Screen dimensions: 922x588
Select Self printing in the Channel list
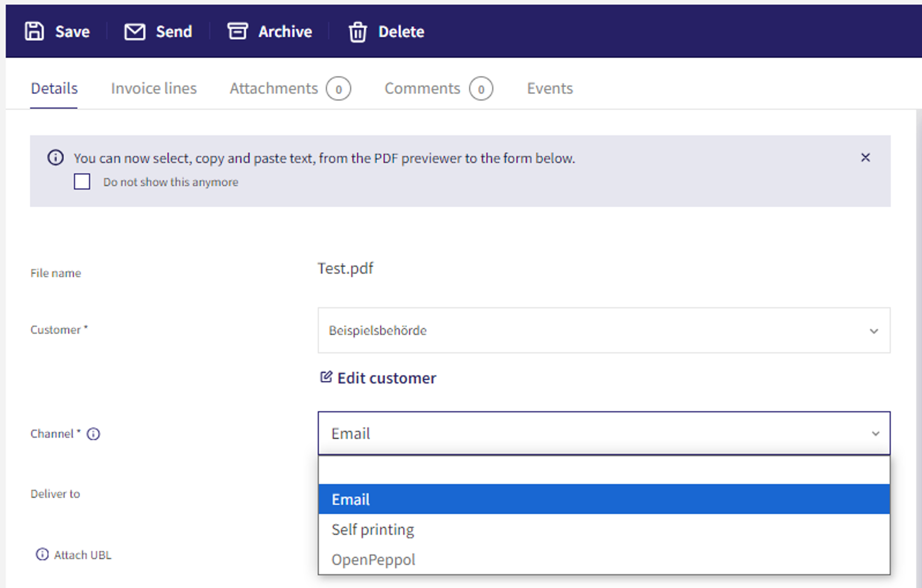604,530
